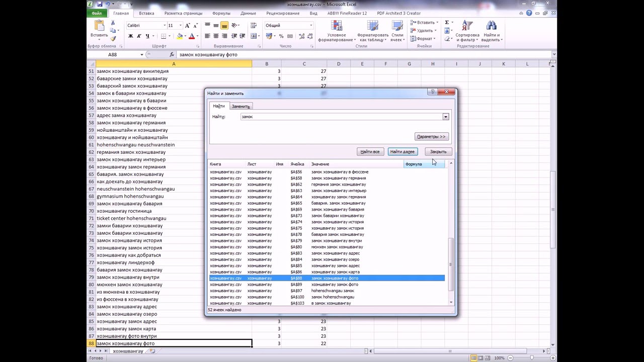Apply the thousands separator (000) style
This screenshot has width=644, height=362.
point(289,36)
